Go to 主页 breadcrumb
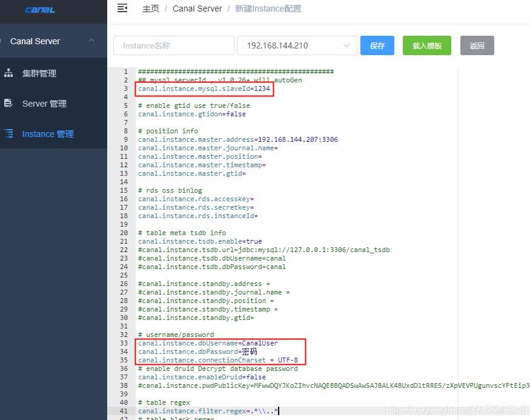Image resolution: width=530 pixels, height=420 pixels. coord(151,8)
